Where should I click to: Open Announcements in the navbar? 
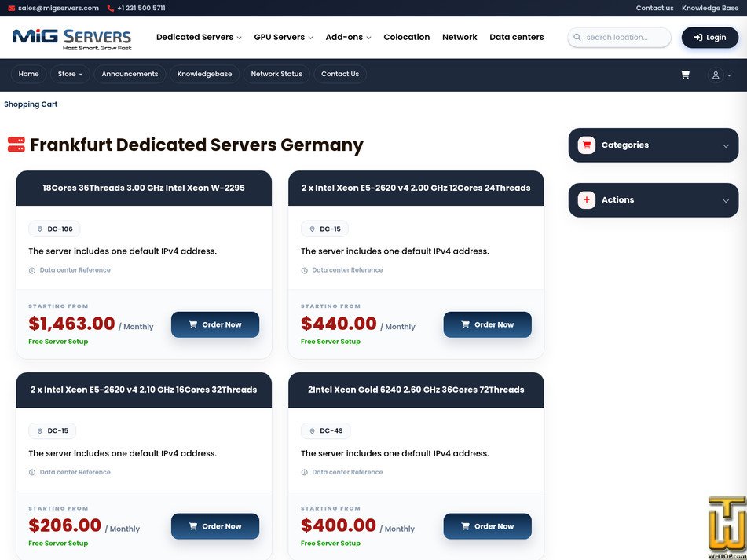click(130, 75)
